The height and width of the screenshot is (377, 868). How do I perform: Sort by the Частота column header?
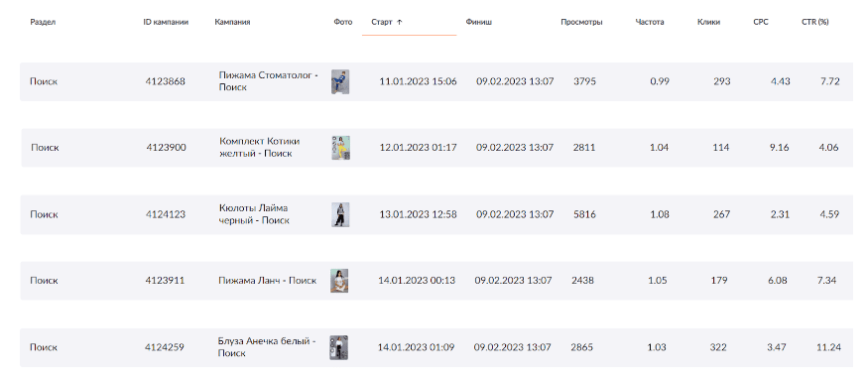point(650,22)
